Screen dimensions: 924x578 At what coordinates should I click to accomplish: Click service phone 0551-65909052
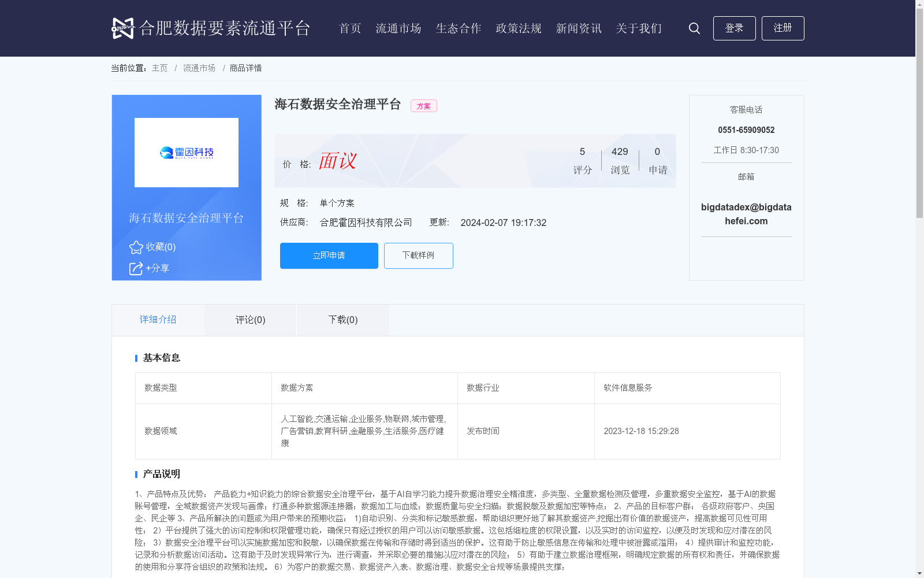point(746,130)
